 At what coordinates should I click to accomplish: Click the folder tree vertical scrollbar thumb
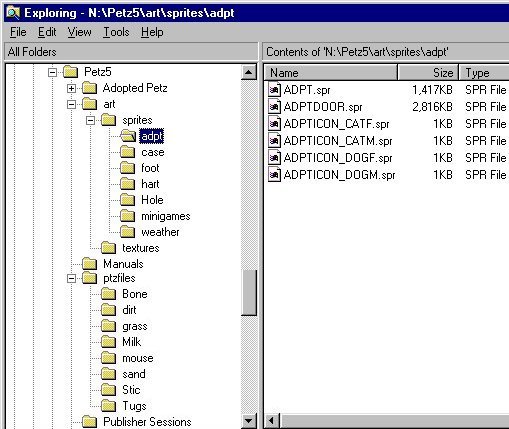249,292
